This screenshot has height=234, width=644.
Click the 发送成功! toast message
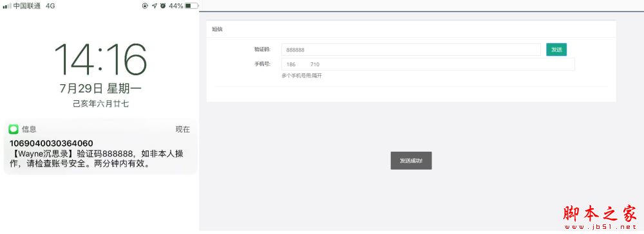411,161
